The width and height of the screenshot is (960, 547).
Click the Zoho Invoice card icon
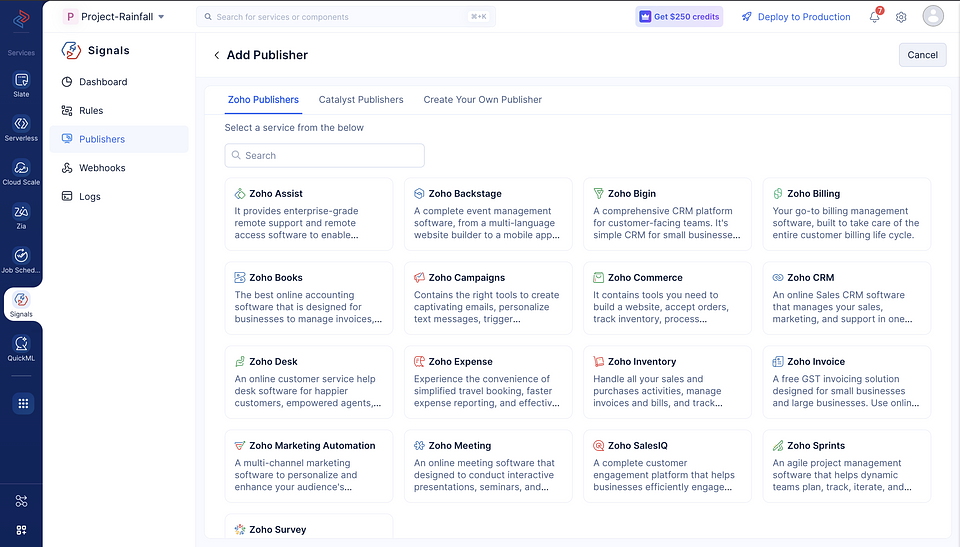pos(778,361)
